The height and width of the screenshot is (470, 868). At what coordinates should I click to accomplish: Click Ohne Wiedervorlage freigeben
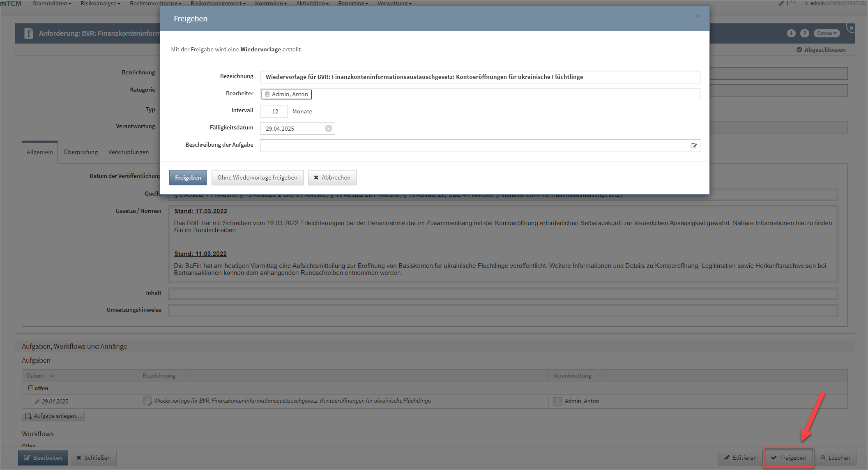click(x=257, y=177)
